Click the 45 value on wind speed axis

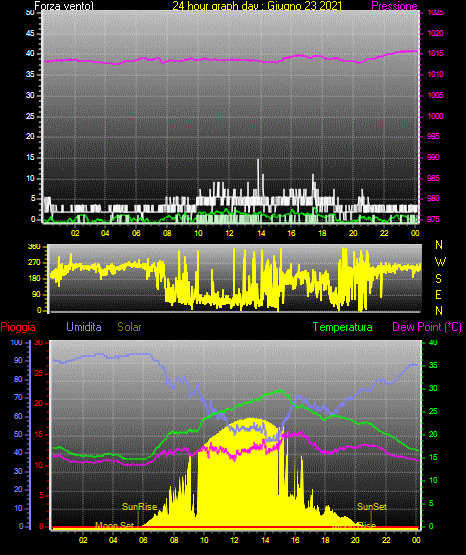(x=30, y=33)
